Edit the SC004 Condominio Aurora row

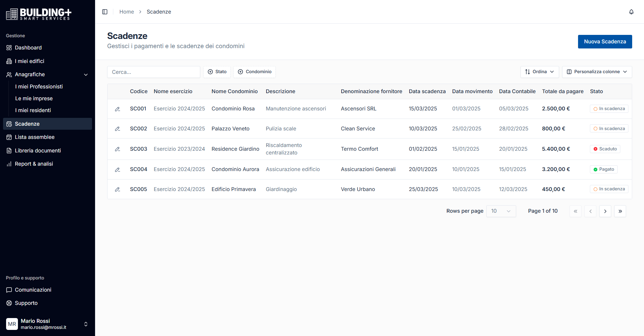[x=117, y=169]
